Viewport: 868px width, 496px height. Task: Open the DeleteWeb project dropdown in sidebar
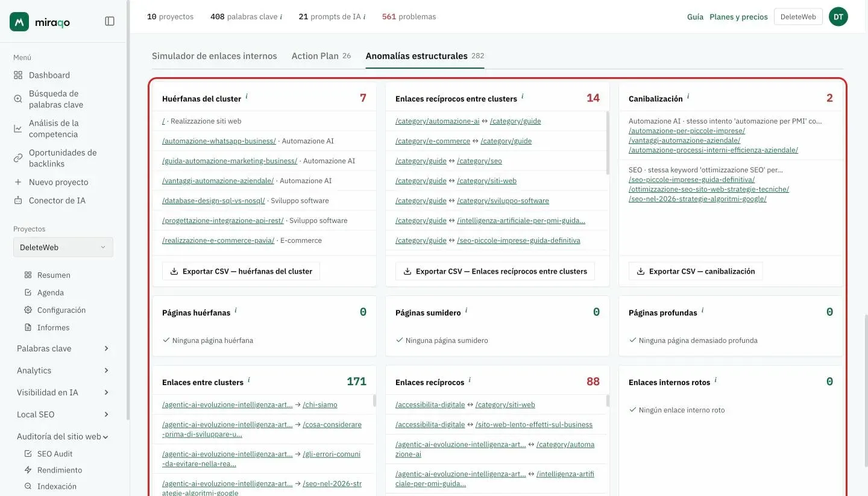tap(63, 247)
